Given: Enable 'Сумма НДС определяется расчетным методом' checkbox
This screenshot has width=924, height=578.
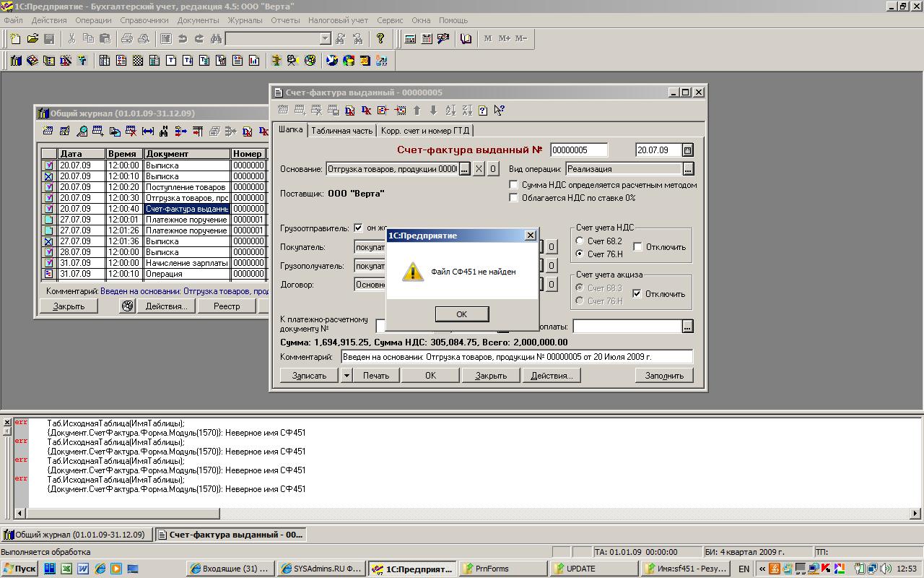Looking at the screenshot, I should coord(513,185).
